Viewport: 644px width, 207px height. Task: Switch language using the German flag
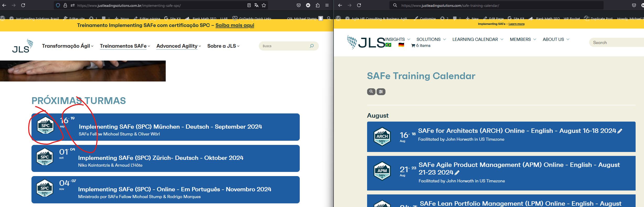coord(401,45)
